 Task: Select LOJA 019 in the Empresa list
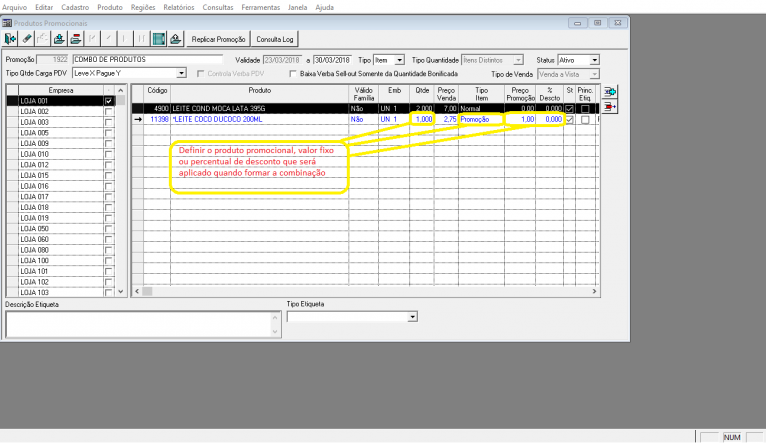61,218
